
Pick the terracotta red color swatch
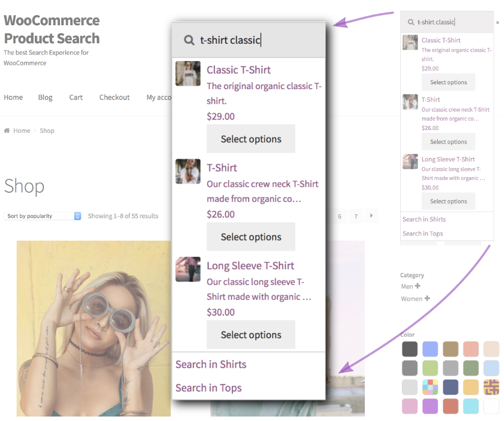pos(451,406)
